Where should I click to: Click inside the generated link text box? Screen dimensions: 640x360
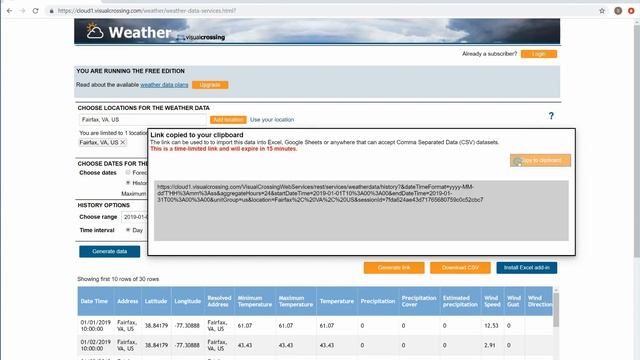click(x=361, y=211)
